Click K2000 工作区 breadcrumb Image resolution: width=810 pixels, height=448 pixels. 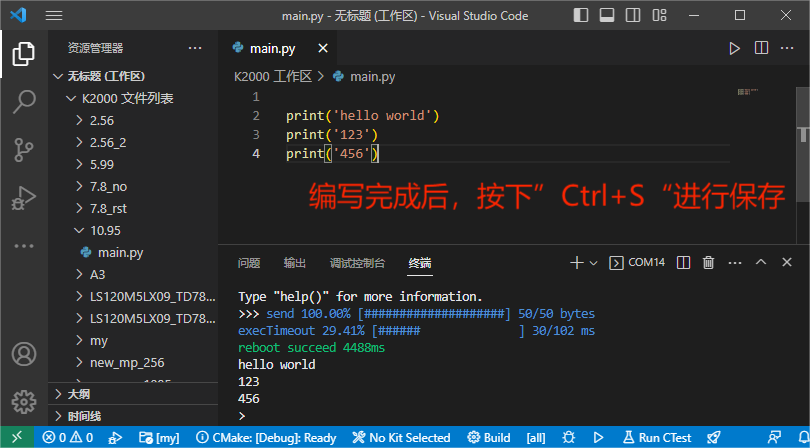tap(273, 77)
